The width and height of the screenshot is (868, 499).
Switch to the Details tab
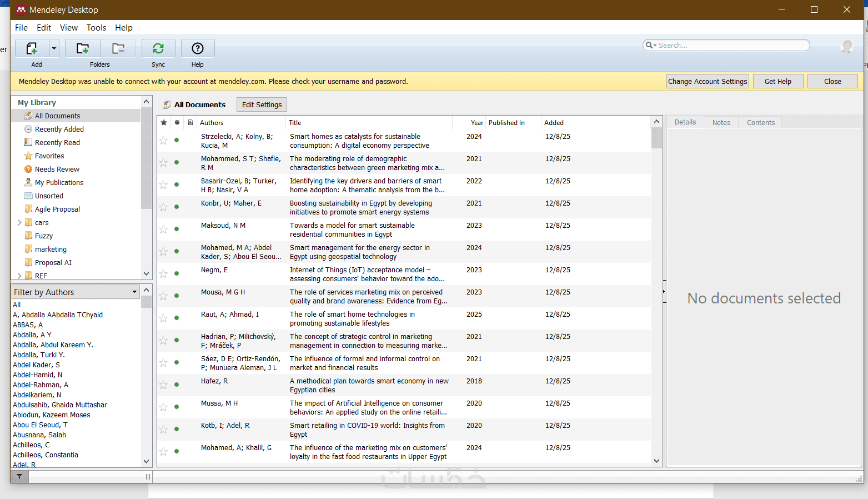[x=685, y=122]
